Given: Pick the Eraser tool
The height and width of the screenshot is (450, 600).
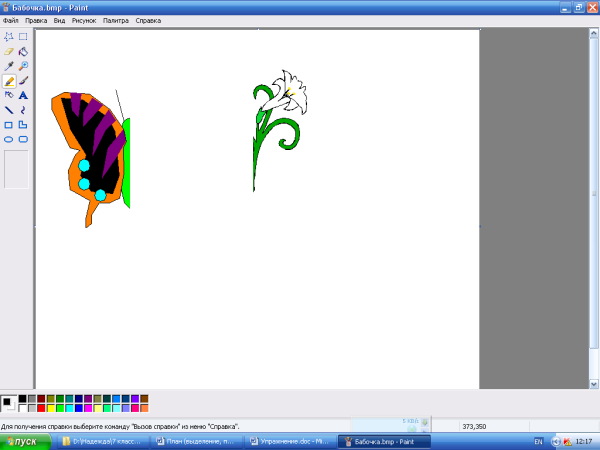Looking at the screenshot, I should tap(9, 51).
